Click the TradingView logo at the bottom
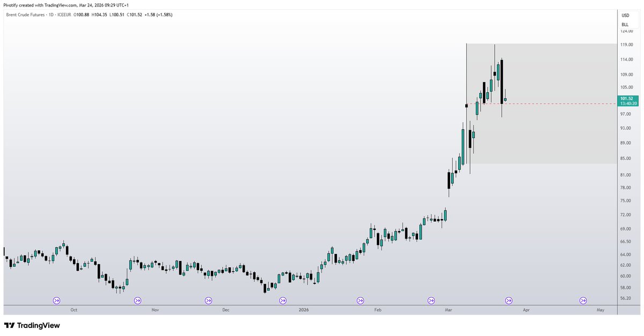Screen dimensions: 644x336 [x=32, y=325]
